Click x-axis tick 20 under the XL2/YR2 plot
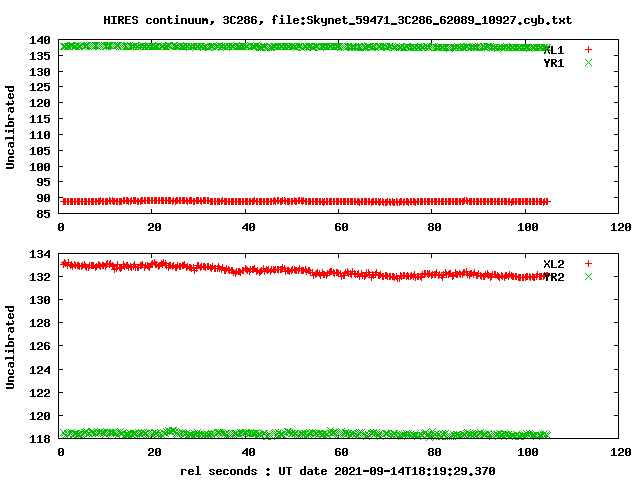 pyautogui.click(x=155, y=452)
